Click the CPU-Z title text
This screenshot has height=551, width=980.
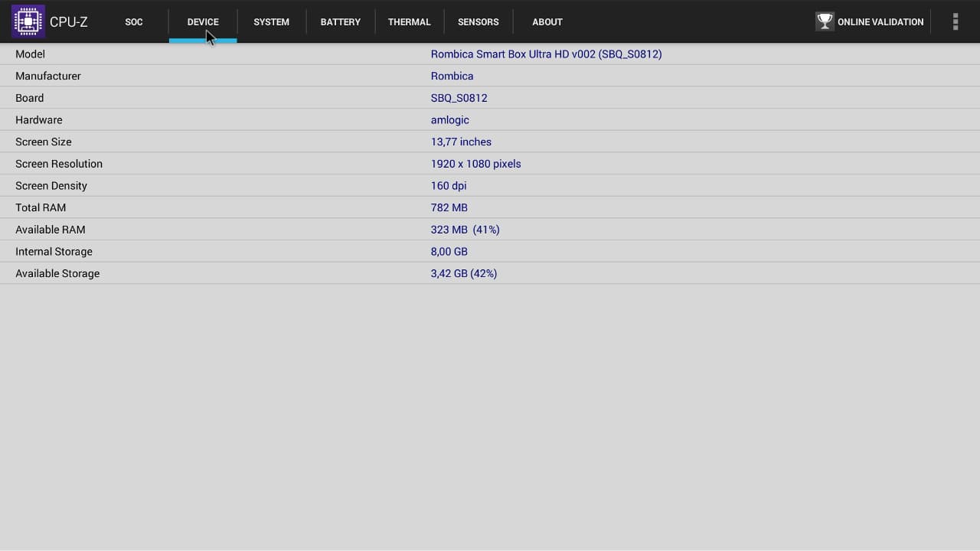pyautogui.click(x=69, y=22)
